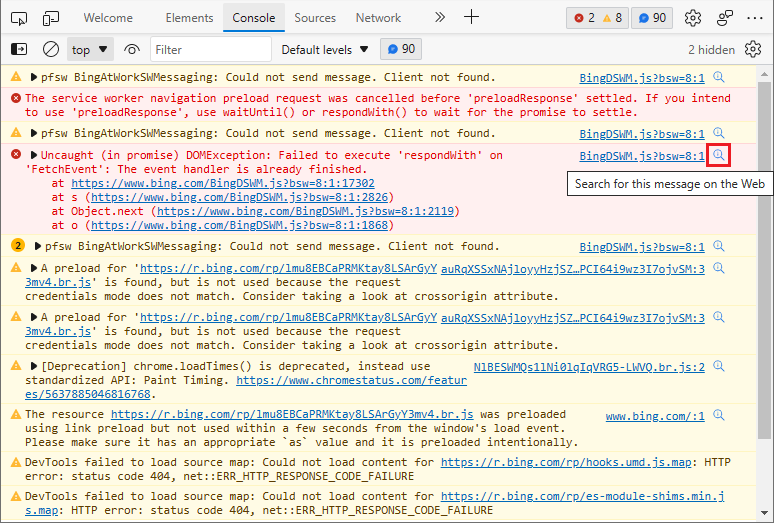Create a live expression with eye icon
Image resolution: width=774 pixels, height=523 pixels.
point(131,49)
